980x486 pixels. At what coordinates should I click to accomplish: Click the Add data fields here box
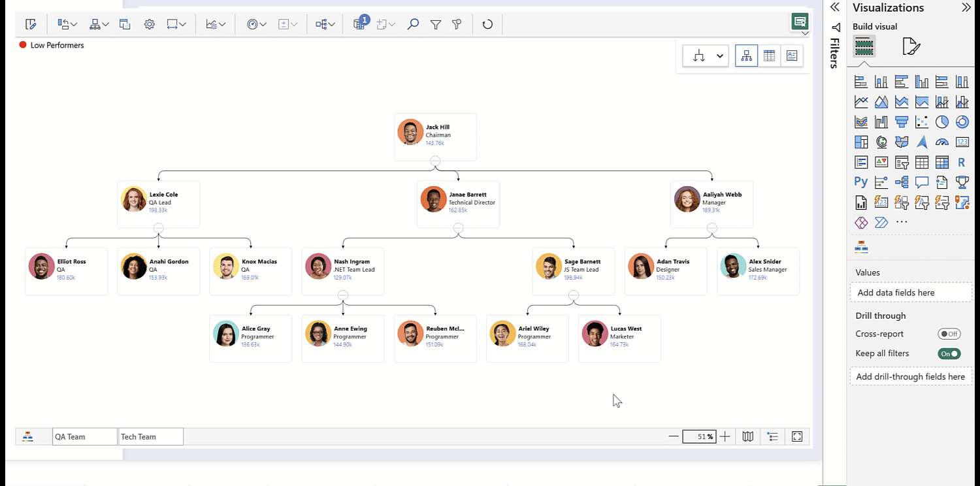tap(911, 293)
